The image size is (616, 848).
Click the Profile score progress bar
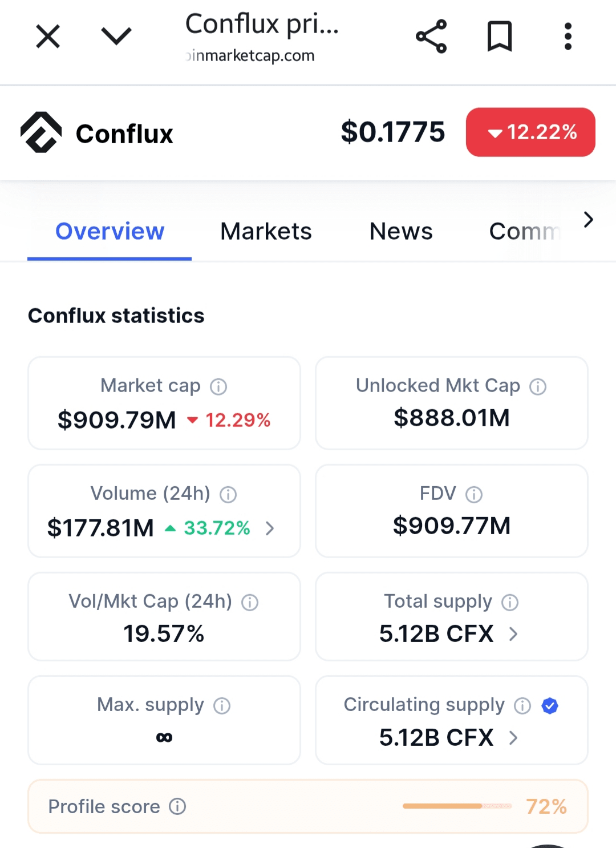pos(457,806)
